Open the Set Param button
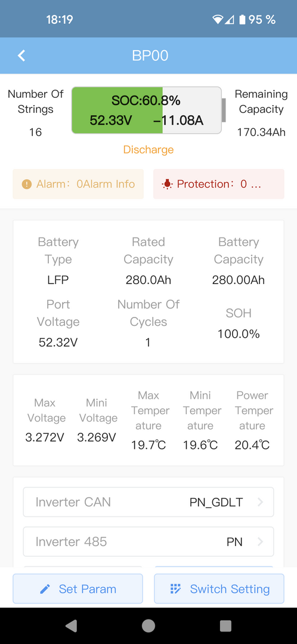Viewport: 297px width, 644px height. coord(78,588)
